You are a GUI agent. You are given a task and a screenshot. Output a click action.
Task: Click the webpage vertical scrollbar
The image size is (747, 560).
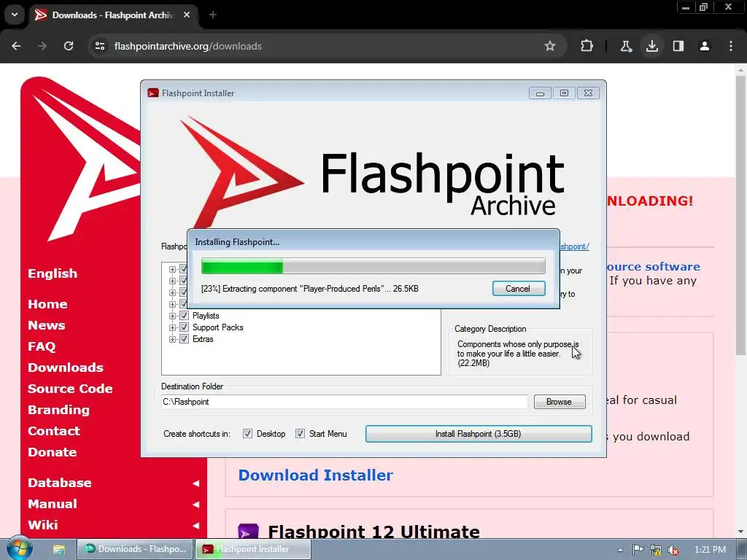coord(740,215)
